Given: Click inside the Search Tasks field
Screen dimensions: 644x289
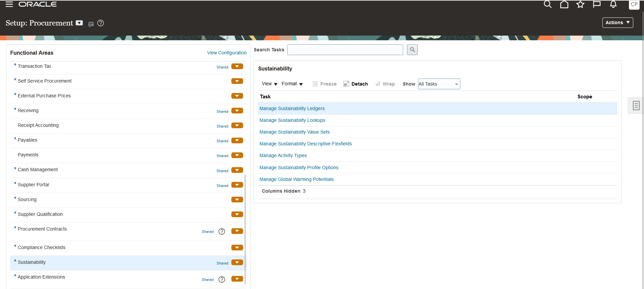Looking at the screenshot, I should [x=345, y=50].
